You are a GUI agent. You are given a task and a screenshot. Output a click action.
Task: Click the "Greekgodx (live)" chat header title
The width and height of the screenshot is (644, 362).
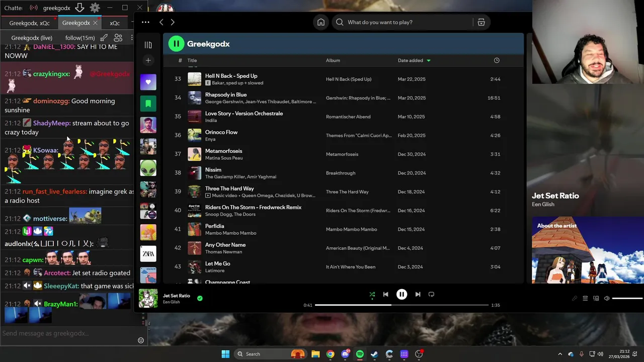pos(32,38)
